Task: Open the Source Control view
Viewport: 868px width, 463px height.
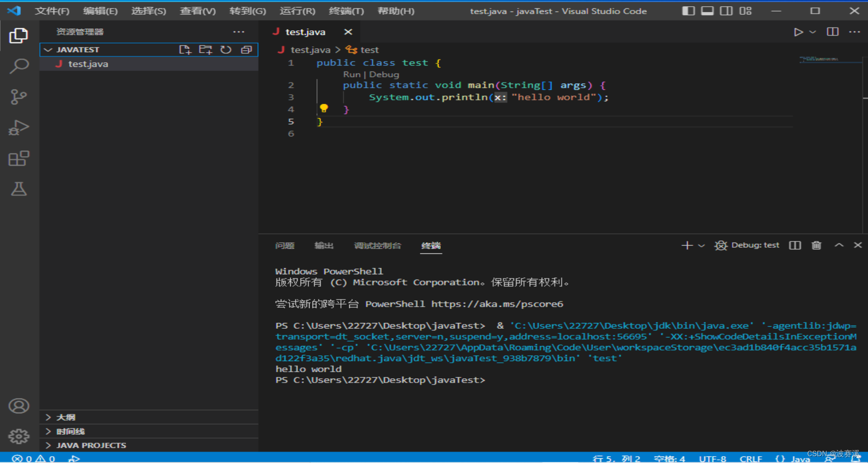Action: (x=19, y=97)
